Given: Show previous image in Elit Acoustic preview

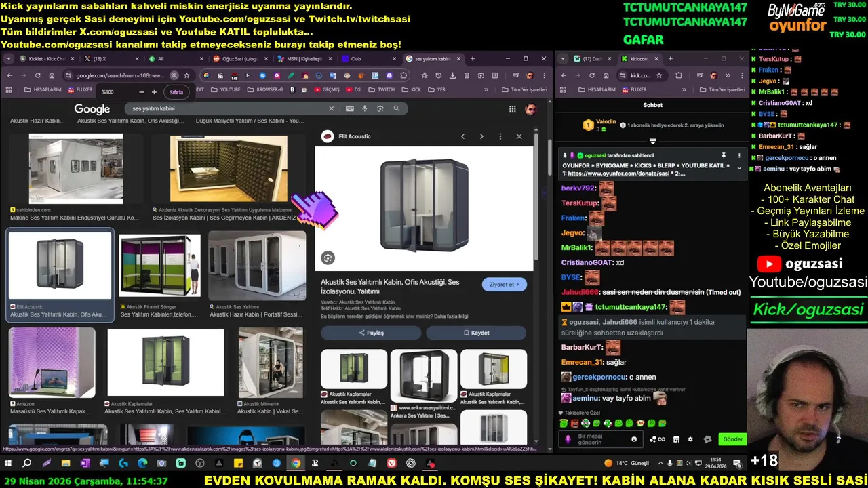Looking at the screenshot, I should pyautogui.click(x=463, y=136).
